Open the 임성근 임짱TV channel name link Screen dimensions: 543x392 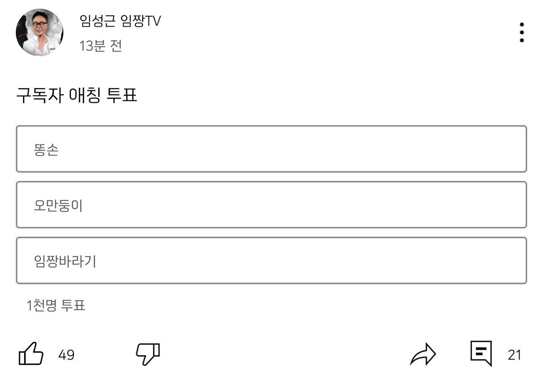coord(120,20)
